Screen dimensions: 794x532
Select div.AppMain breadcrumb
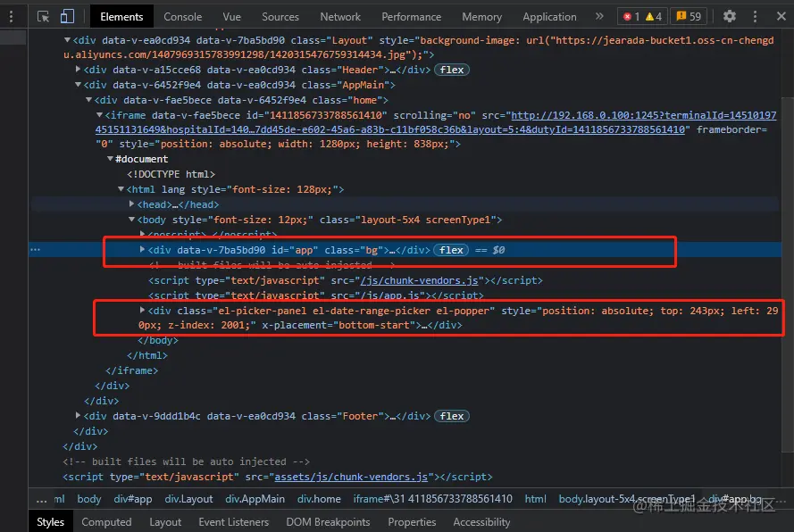(255, 499)
